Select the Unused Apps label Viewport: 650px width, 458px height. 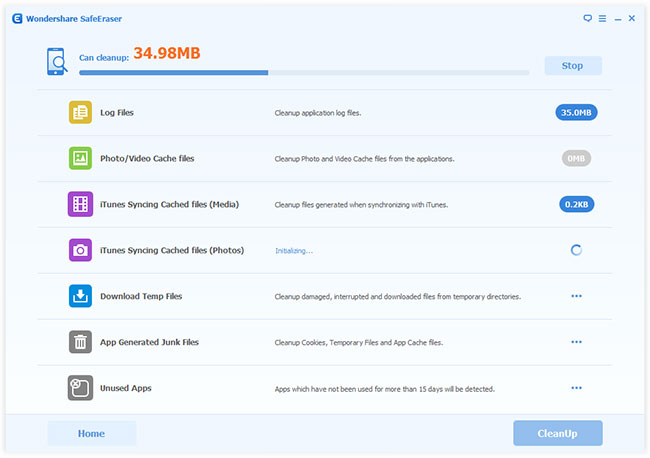pos(126,388)
